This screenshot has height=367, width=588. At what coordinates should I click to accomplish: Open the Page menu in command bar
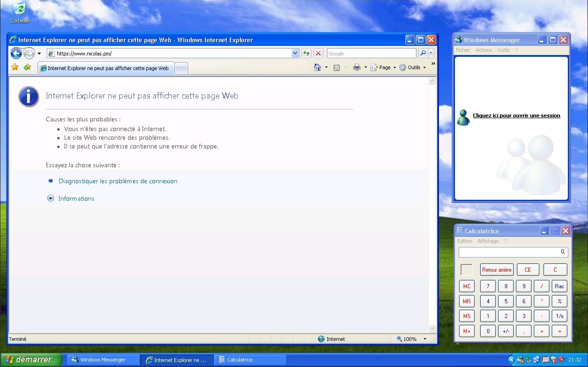383,67
